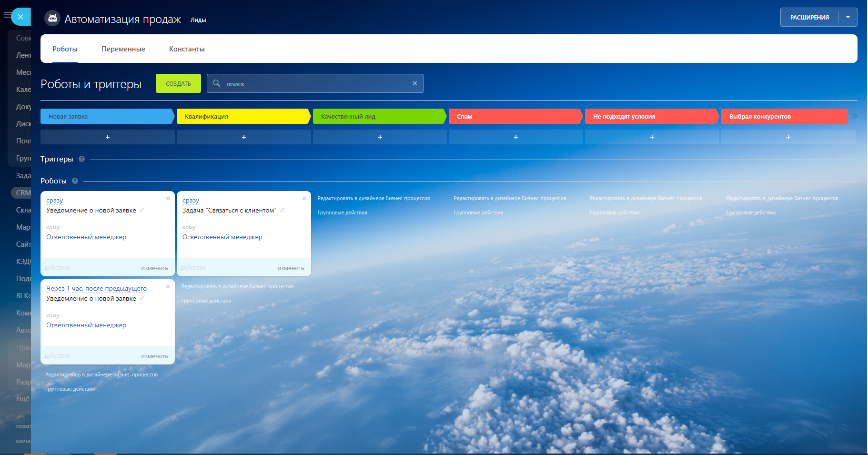Open Ответственный менеджер on immediate Уведомление card
Screen dimensions: 868x455
pos(86,237)
